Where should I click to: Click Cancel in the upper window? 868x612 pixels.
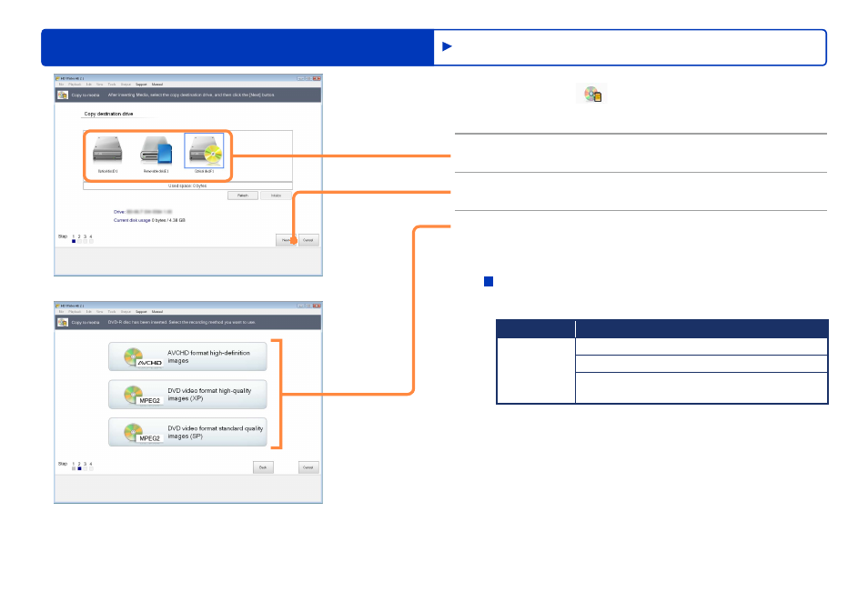pyautogui.click(x=308, y=240)
